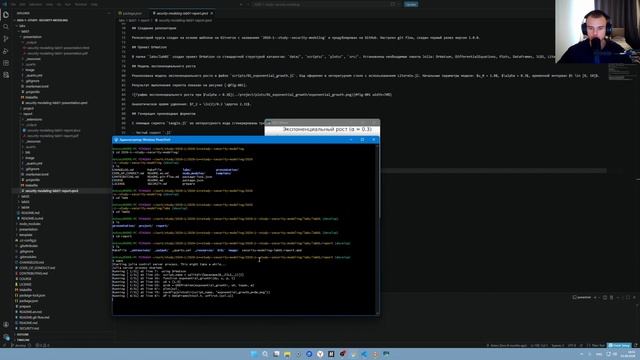Expand the lab03 folder

tap(25, 202)
